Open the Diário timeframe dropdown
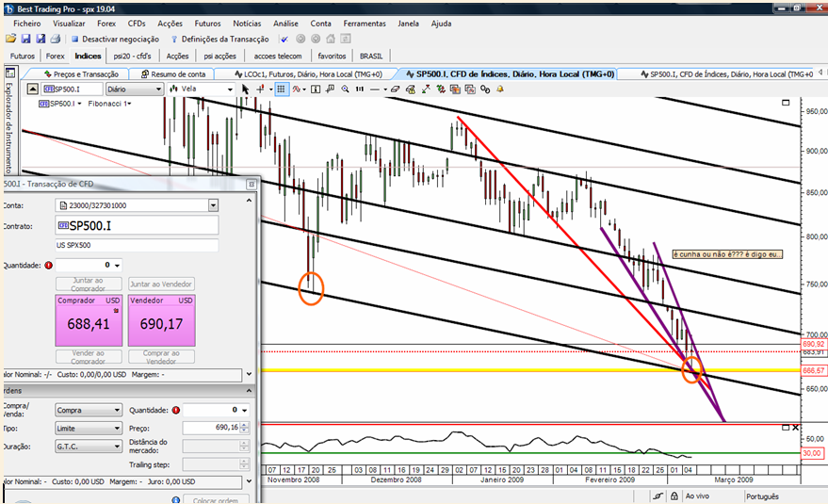The width and height of the screenshot is (828, 504). point(135,89)
